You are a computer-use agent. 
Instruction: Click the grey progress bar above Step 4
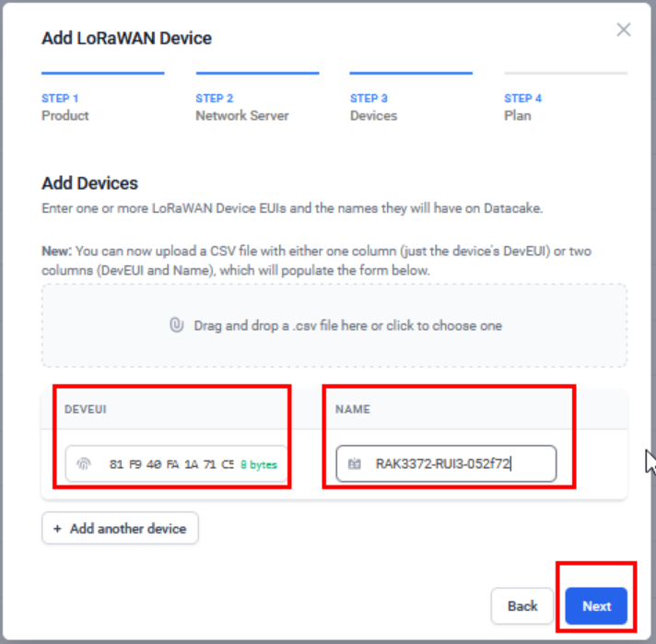pos(566,73)
